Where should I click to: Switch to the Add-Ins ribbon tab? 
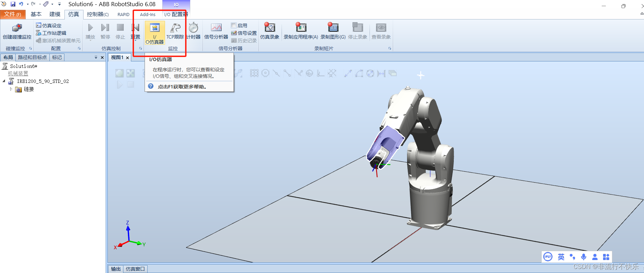pyautogui.click(x=148, y=14)
